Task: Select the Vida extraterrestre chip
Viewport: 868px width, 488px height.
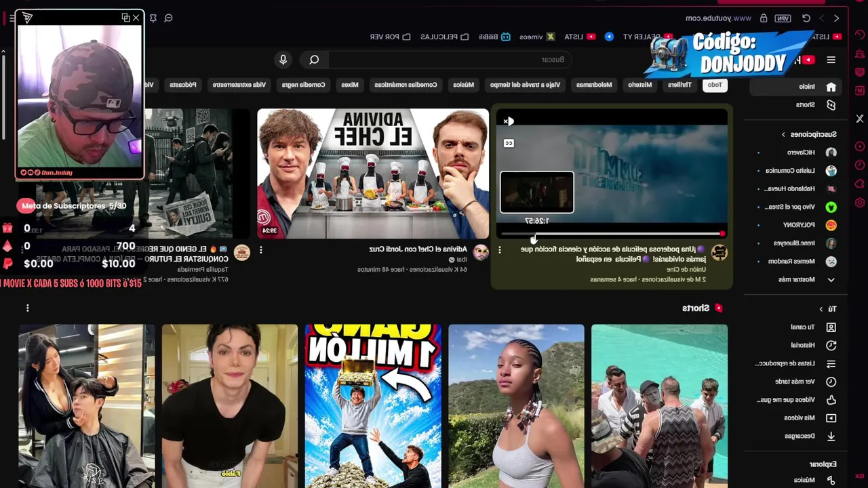Action: (x=239, y=85)
